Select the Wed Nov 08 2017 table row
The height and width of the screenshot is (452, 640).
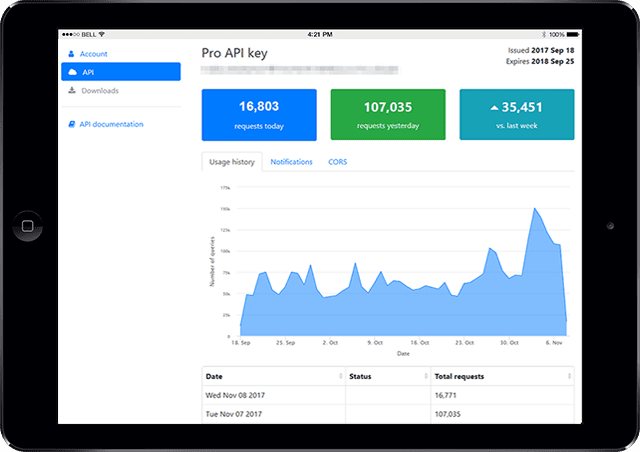tap(388, 395)
